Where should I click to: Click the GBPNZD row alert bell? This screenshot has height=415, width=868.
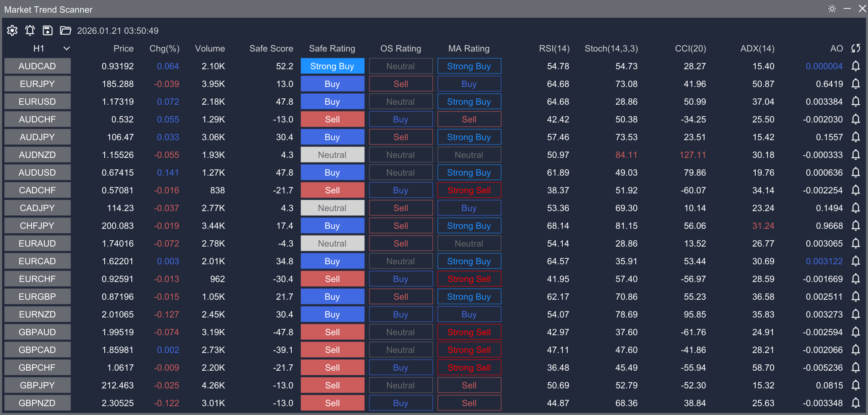(856, 403)
